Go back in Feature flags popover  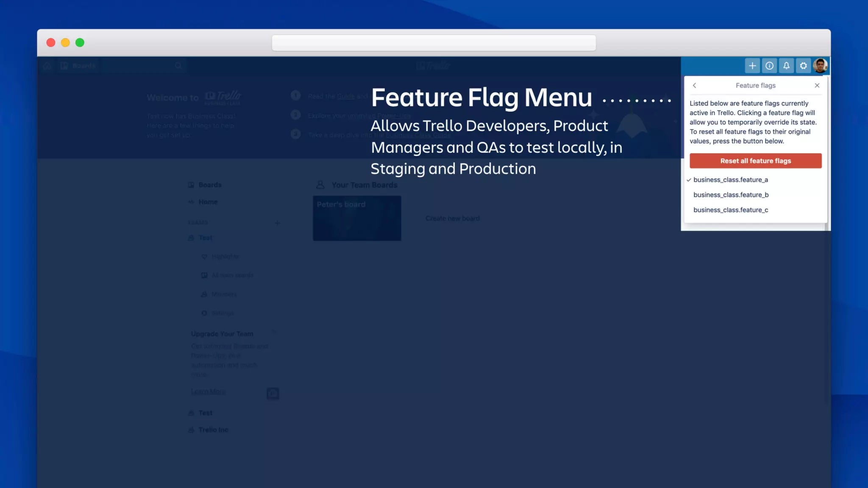694,86
